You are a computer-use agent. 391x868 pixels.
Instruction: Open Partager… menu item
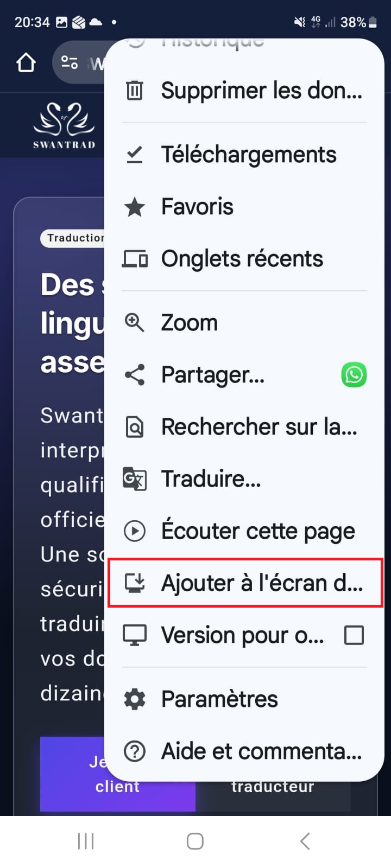(213, 375)
